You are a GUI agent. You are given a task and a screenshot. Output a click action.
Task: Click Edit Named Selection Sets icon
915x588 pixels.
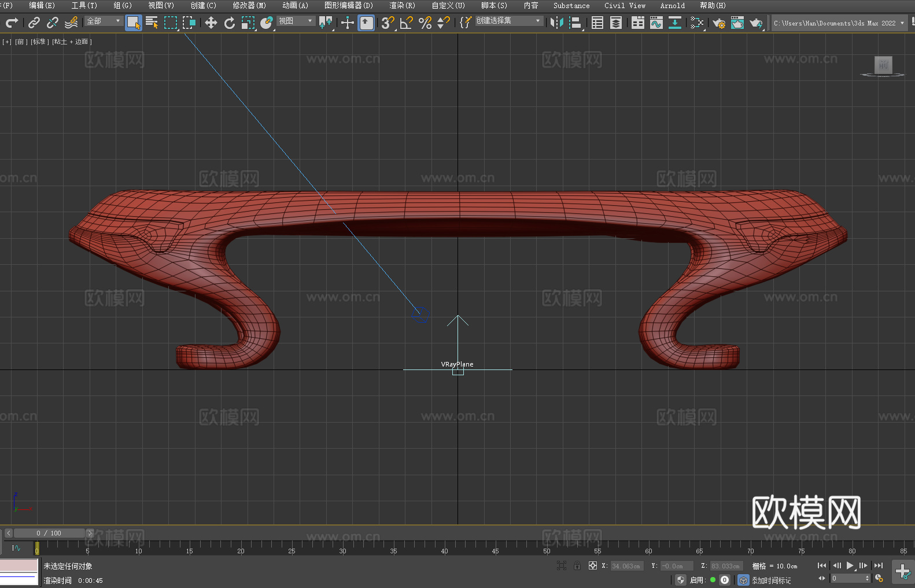pyautogui.click(x=466, y=23)
